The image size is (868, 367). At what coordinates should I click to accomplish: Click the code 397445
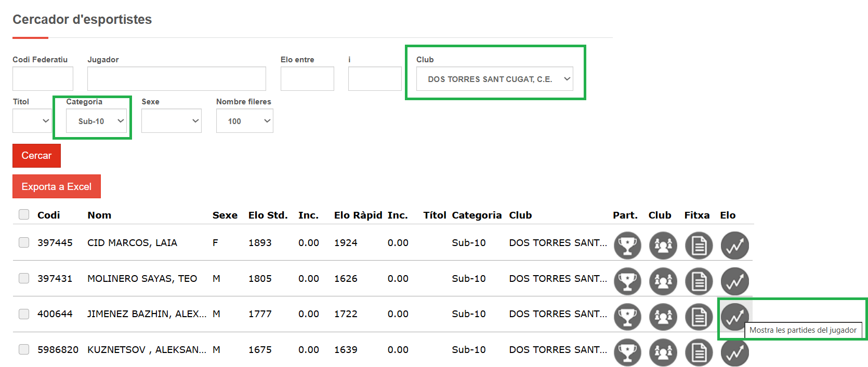click(55, 242)
